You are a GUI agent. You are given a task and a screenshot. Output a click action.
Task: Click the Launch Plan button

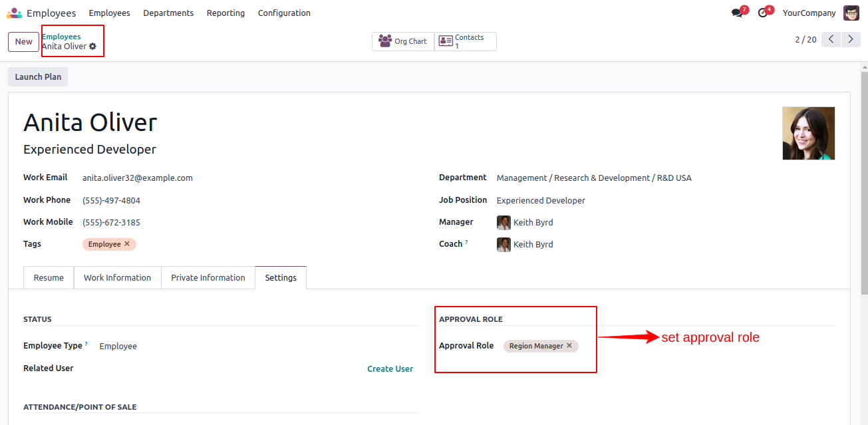click(38, 76)
